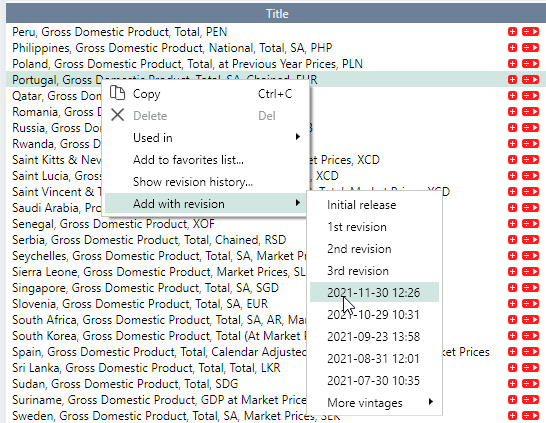The width and height of the screenshot is (546, 423).
Task: Click replace icon in Suriname GDP row
Action: 530,400
